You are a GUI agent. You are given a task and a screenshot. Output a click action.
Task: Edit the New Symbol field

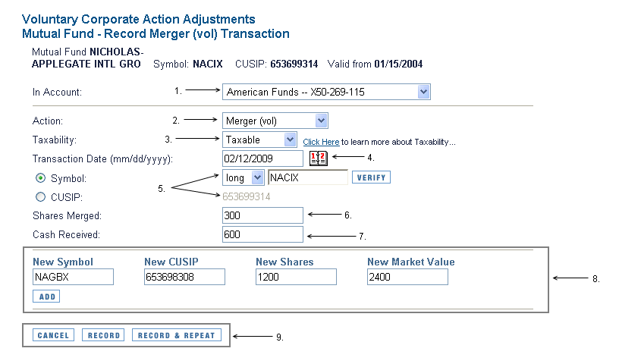click(x=73, y=277)
